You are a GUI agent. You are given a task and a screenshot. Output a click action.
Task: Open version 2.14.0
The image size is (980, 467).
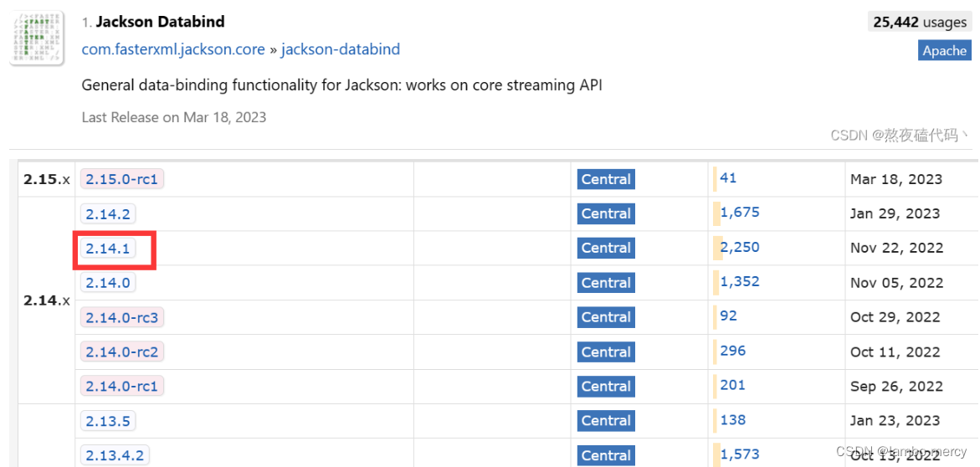point(107,283)
